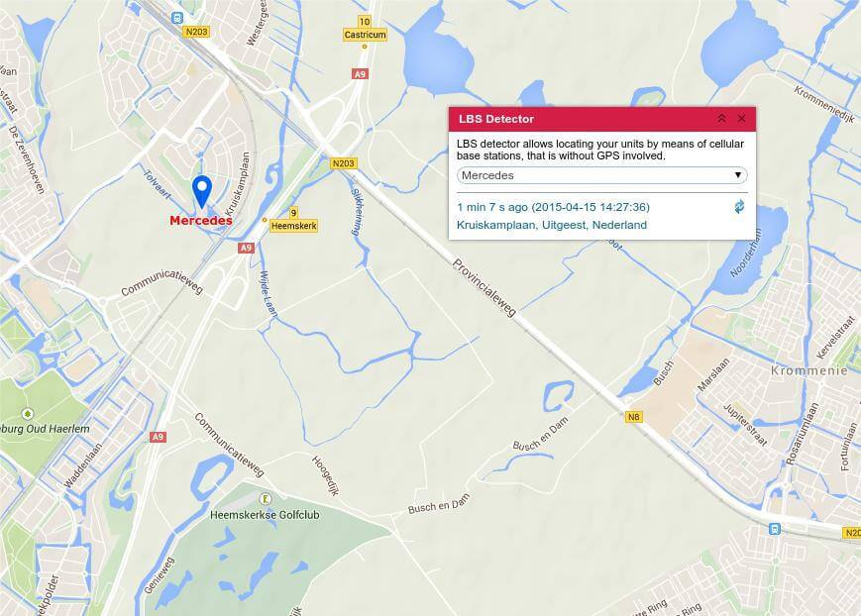This screenshot has height=616, width=861.
Task: Click the park icon near Oud Haerlem
Action: (27, 413)
